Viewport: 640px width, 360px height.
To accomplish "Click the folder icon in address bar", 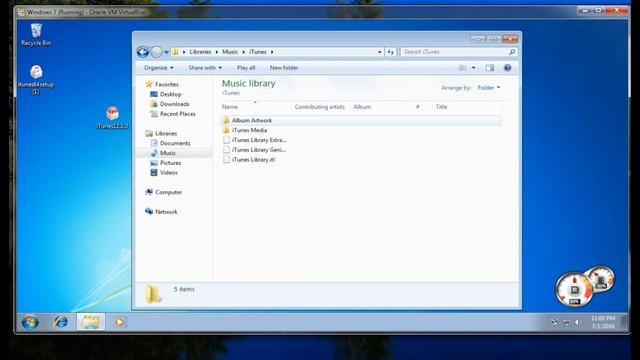I will click(176, 52).
